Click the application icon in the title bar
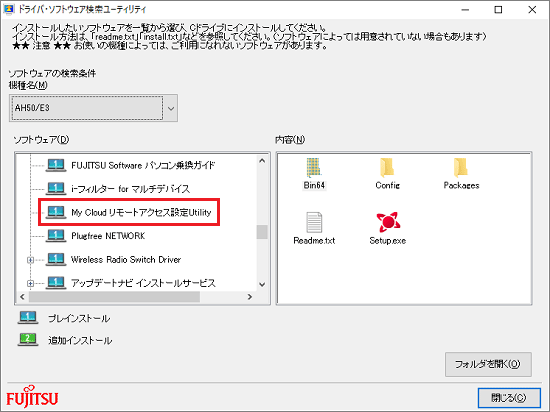550x412 pixels. tap(9, 9)
